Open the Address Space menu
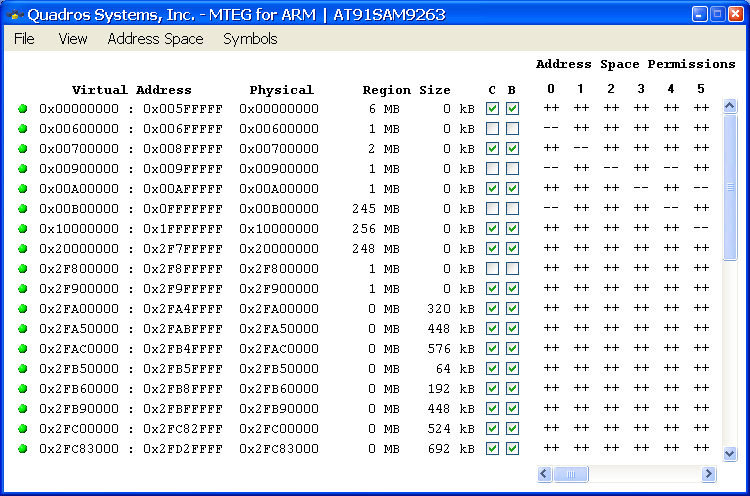This screenshot has height=496, width=750. (x=155, y=39)
